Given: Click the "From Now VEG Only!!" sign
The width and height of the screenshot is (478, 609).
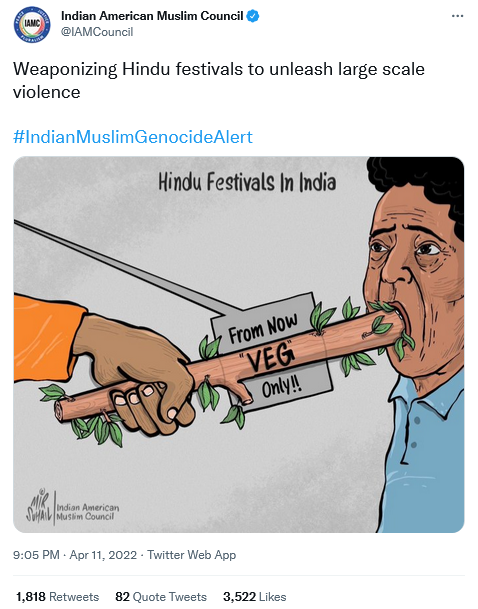Looking at the screenshot, I should tap(272, 353).
